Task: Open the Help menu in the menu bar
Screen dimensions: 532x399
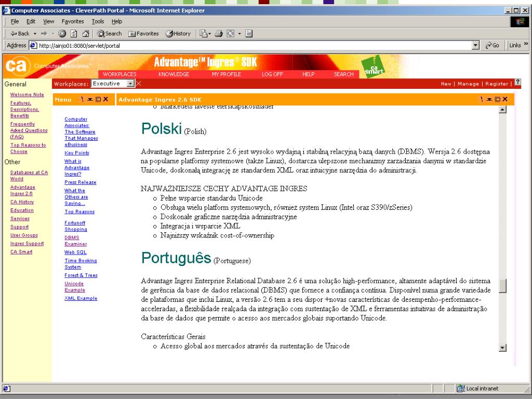Action: click(x=117, y=21)
